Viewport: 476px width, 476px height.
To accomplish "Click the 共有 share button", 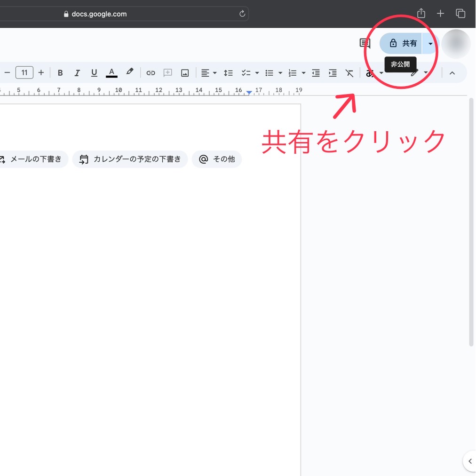I will [x=403, y=43].
